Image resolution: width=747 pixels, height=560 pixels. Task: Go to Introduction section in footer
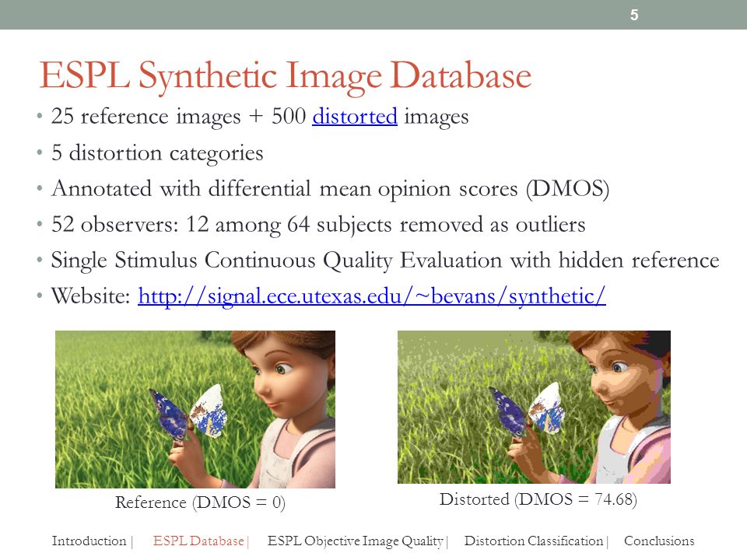pos(89,541)
